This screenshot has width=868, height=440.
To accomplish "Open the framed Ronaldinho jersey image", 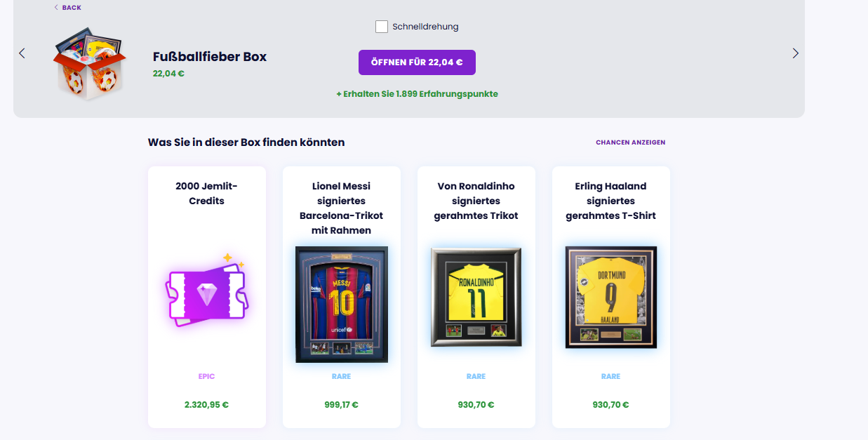I will pyautogui.click(x=476, y=297).
